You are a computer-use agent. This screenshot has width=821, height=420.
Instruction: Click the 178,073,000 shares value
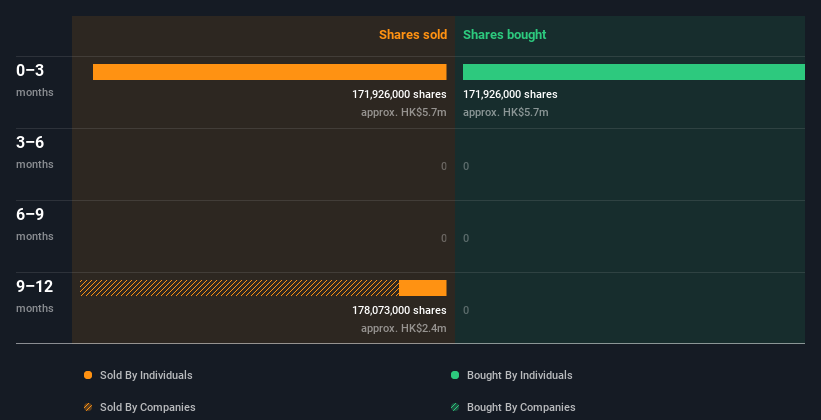point(399,311)
